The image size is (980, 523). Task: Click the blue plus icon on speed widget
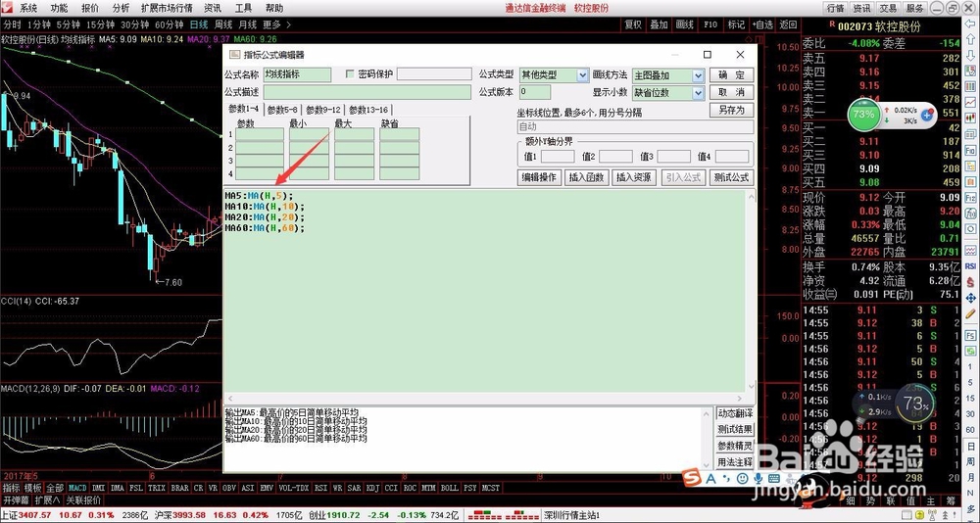click(927, 115)
